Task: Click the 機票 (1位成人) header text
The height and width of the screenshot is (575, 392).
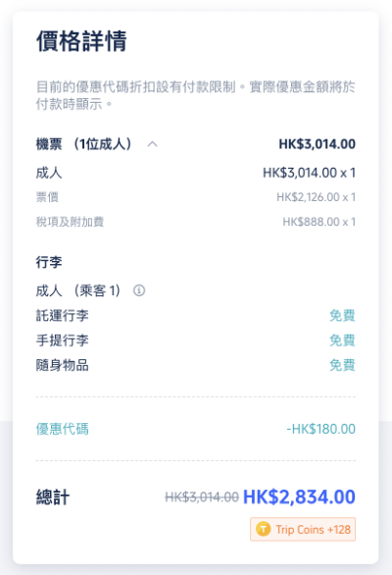Action: [84, 144]
